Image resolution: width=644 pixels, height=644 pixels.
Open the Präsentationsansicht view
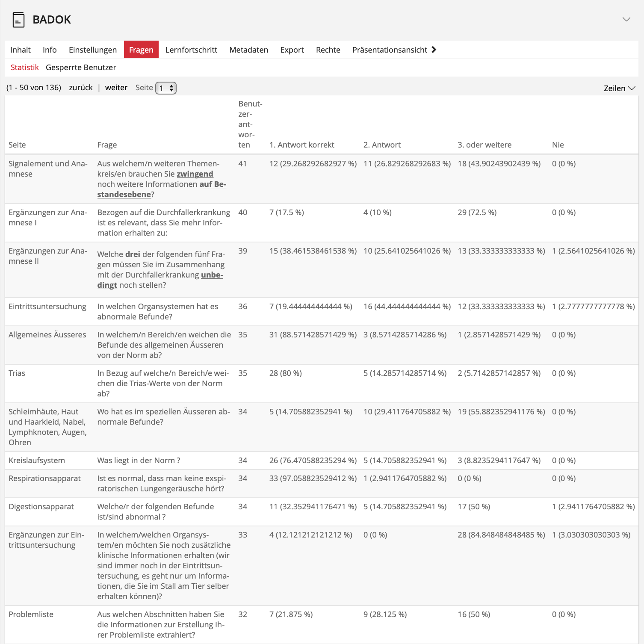(x=390, y=50)
